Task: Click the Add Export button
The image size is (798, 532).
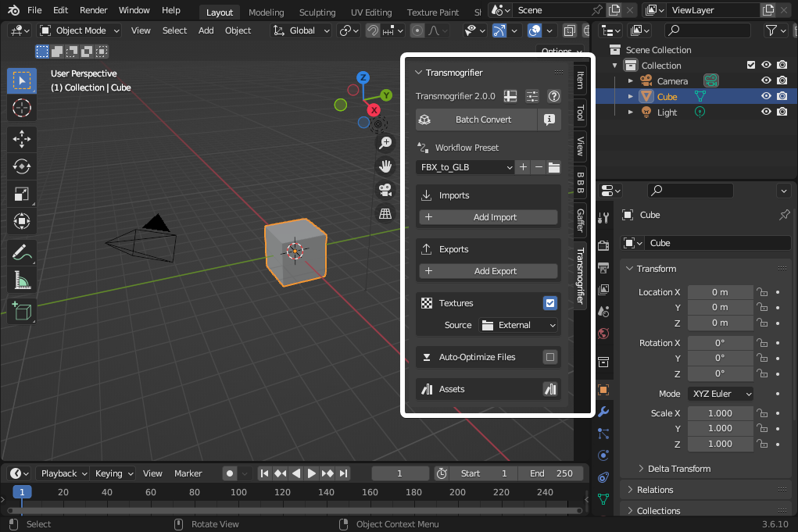Action: 488,271
